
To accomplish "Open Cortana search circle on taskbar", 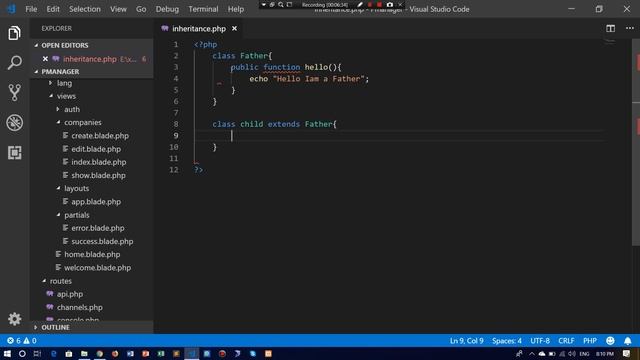I will (x=22, y=353).
